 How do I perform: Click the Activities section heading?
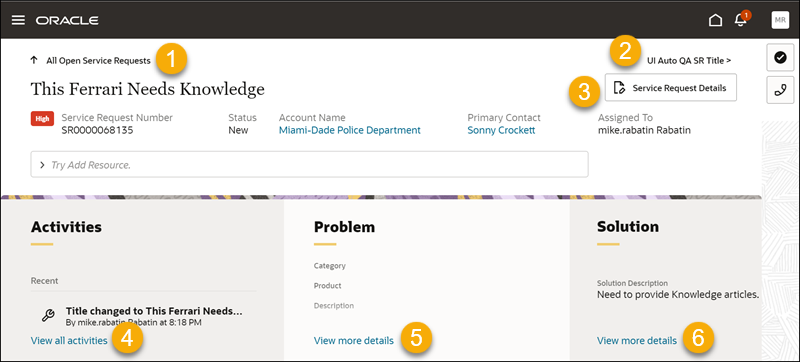[x=66, y=227]
